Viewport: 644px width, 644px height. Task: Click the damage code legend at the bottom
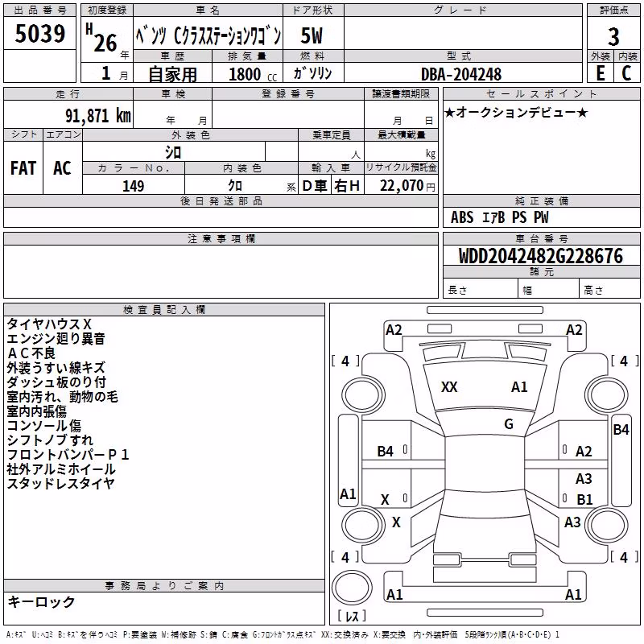[x=283, y=634]
